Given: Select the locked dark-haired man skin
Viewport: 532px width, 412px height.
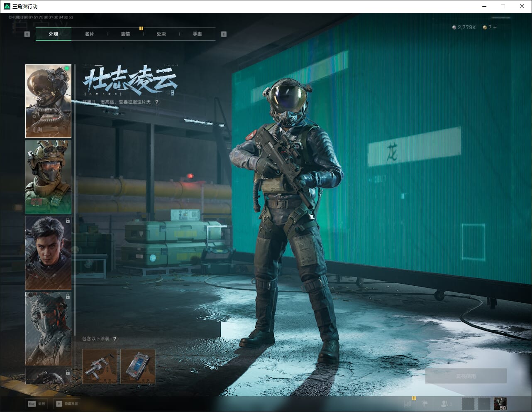Looking at the screenshot, I should pos(48,253).
